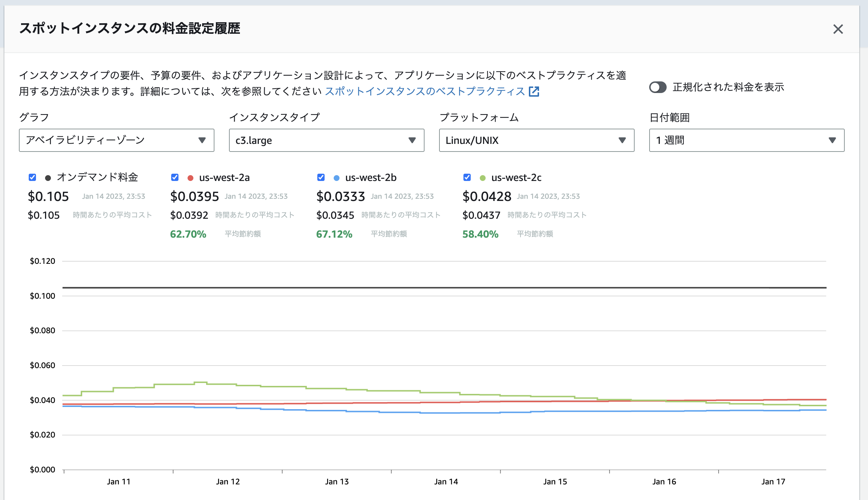Click the blue us-west-2b legend dot

337,178
